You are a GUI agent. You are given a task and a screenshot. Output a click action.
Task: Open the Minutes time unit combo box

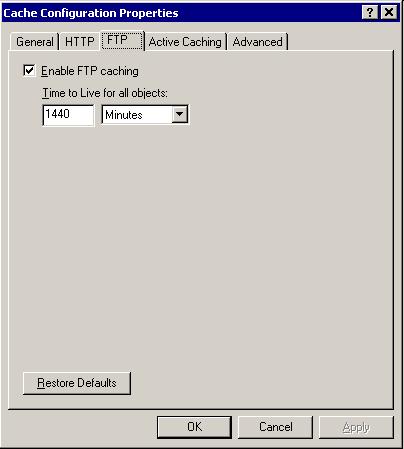(x=145, y=115)
